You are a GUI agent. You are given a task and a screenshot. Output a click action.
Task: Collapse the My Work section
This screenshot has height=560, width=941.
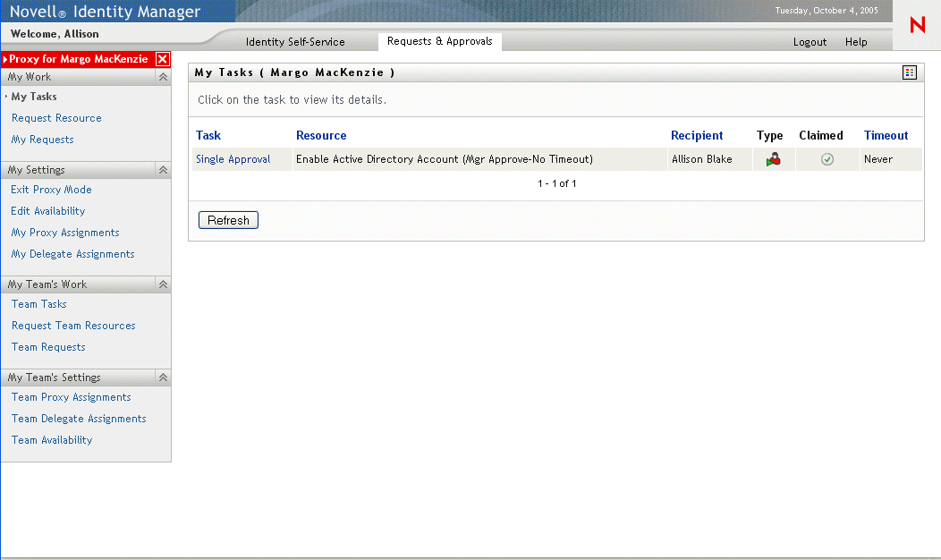click(x=163, y=77)
